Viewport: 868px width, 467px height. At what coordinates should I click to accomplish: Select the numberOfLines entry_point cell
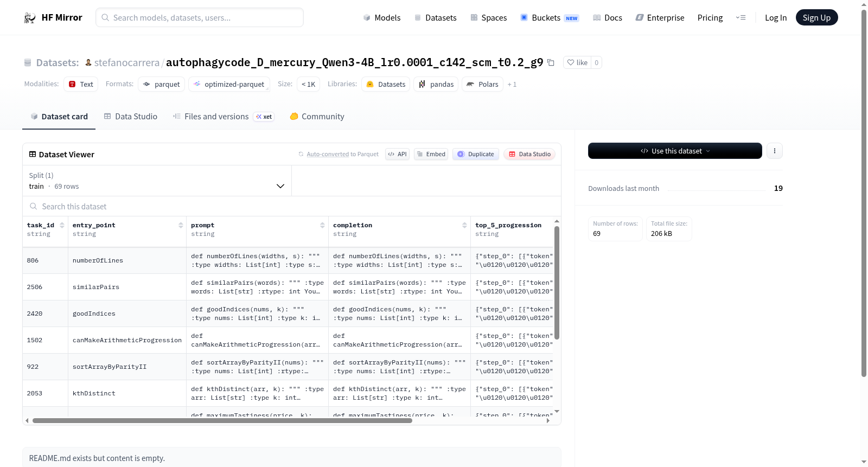127,261
